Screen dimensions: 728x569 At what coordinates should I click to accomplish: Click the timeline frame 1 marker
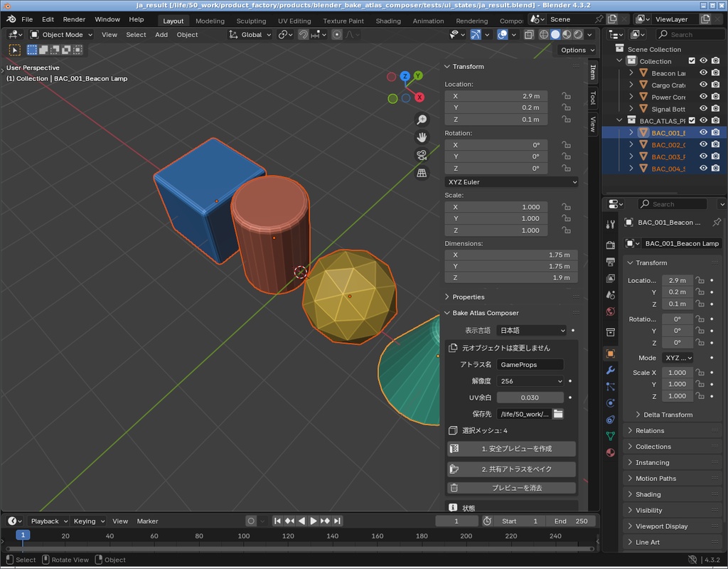pyautogui.click(x=23, y=535)
